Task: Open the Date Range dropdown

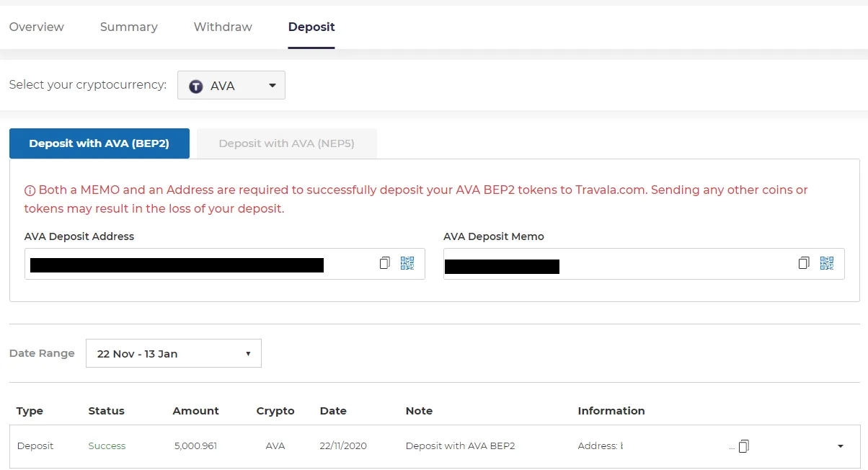Action: point(174,353)
